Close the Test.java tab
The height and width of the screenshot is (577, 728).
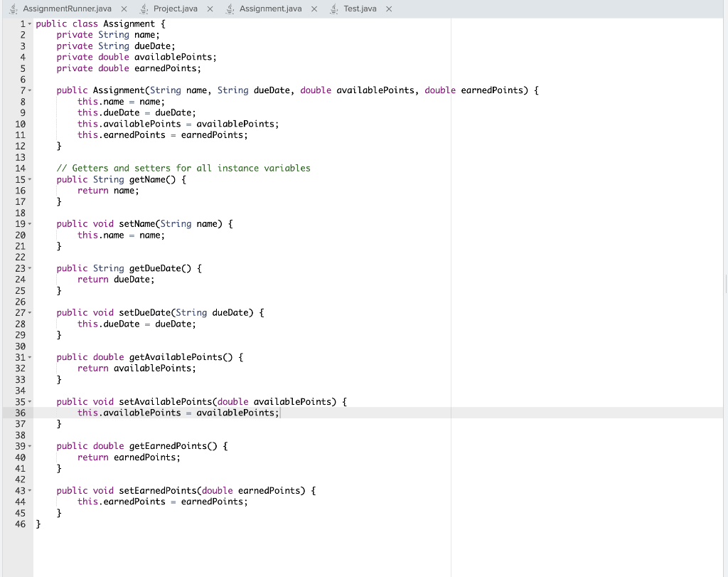coord(389,9)
